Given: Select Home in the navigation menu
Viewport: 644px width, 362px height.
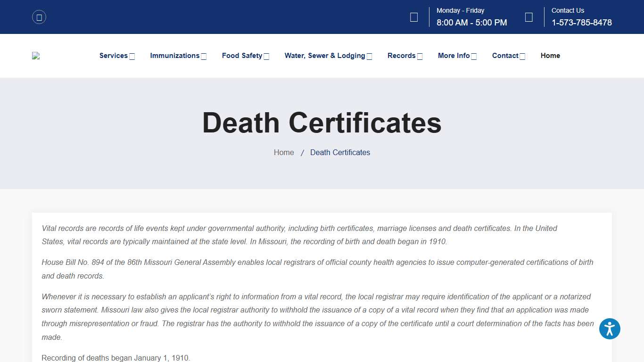Looking at the screenshot, I should pyautogui.click(x=550, y=56).
